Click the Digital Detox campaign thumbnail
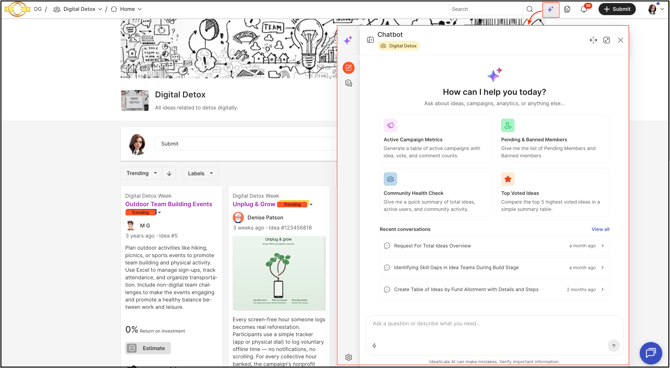This screenshot has height=368, width=670. click(x=135, y=100)
